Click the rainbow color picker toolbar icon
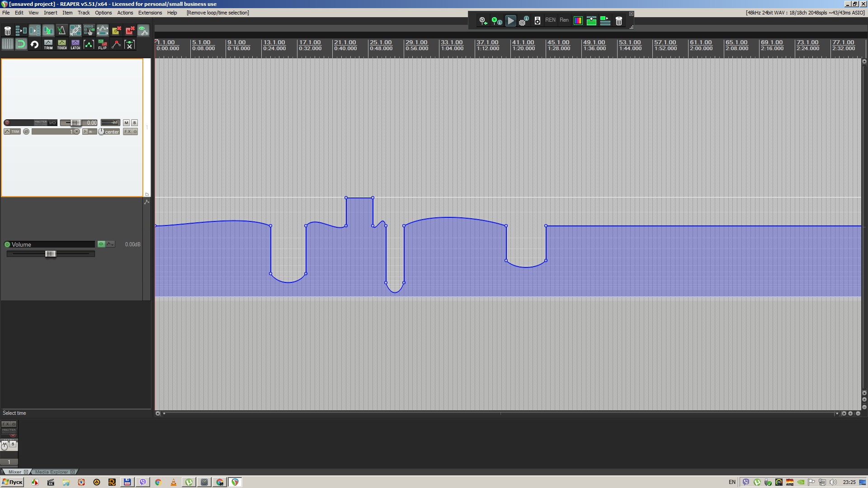Viewport: 868px width, 488px height. pos(578,21)
